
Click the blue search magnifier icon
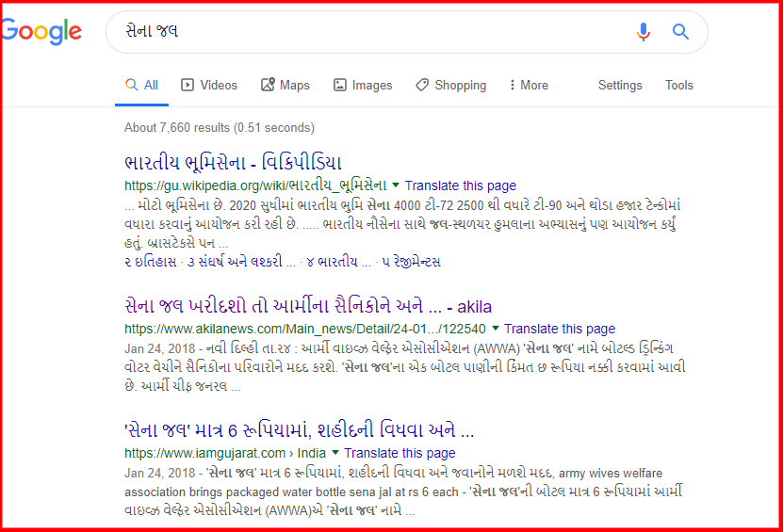tap(681, 32)
